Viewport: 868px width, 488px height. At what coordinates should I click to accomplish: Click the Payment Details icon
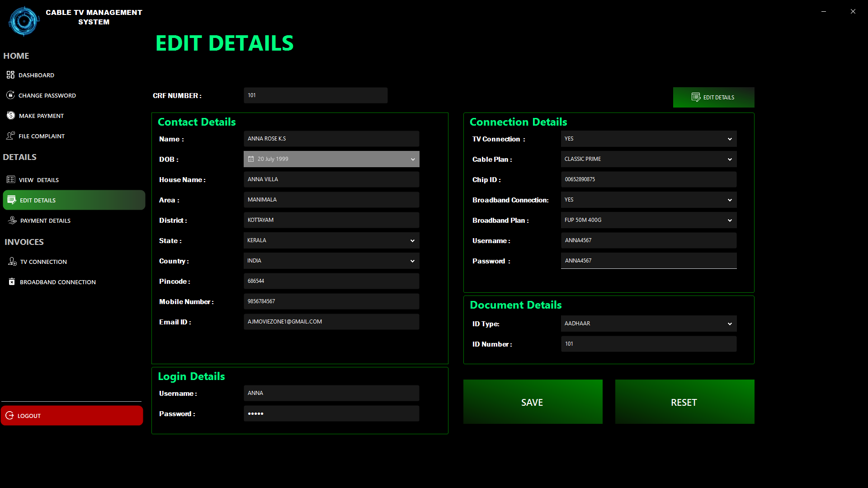pyautogui.click(x=11, y=221)
